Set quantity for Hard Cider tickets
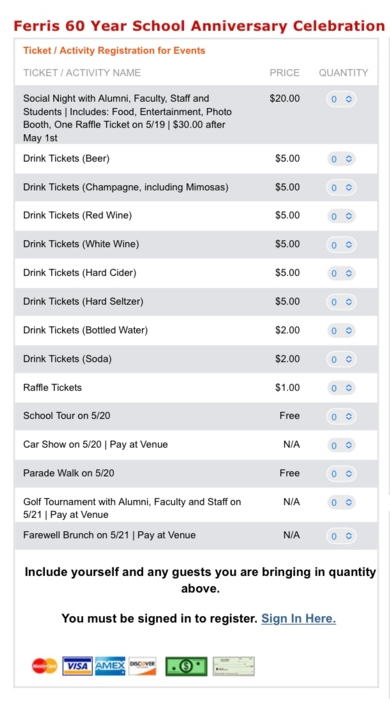Screen dimensions: 390x706 341,273
